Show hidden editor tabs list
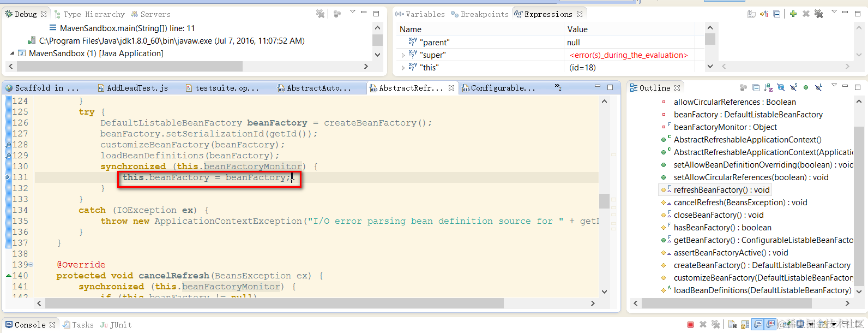 pos(558,87)
